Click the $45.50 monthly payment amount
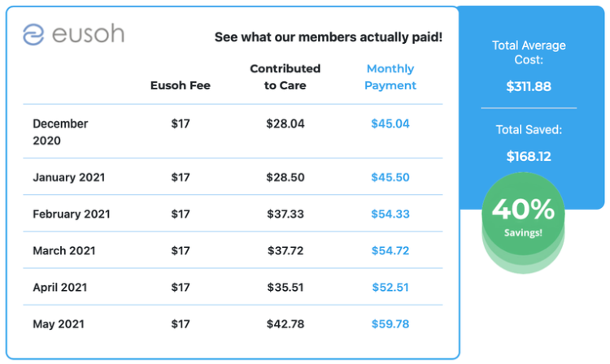Screen dimensions: 610x364 [390, 177]
